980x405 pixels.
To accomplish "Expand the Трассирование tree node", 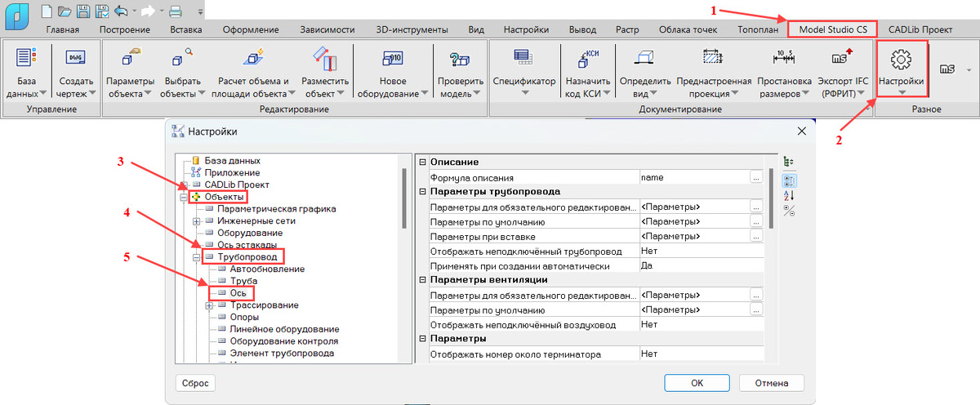I will (209, 305).
